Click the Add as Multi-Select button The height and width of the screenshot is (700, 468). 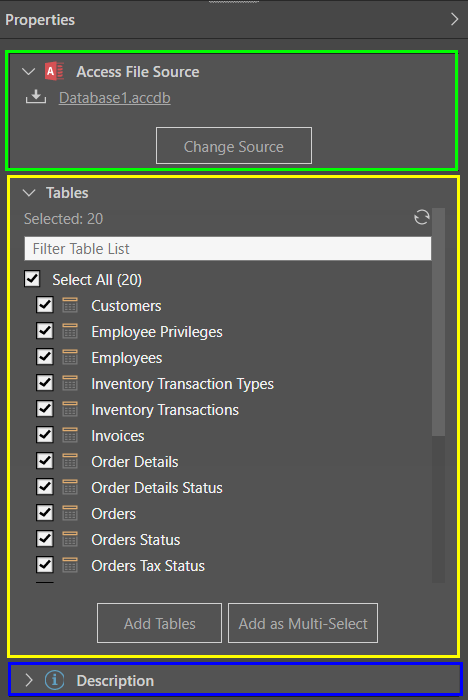point(303,623)
